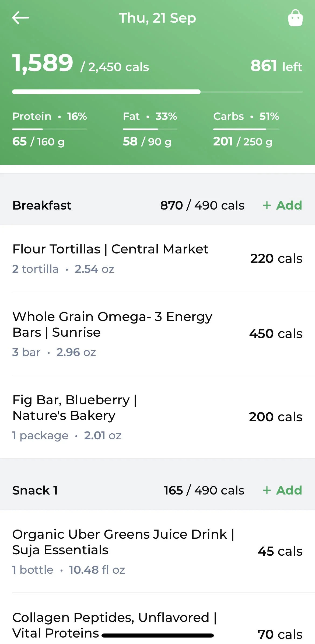Tap the 1,589 total calories figure
315x644 pixels.
point(43,63)
